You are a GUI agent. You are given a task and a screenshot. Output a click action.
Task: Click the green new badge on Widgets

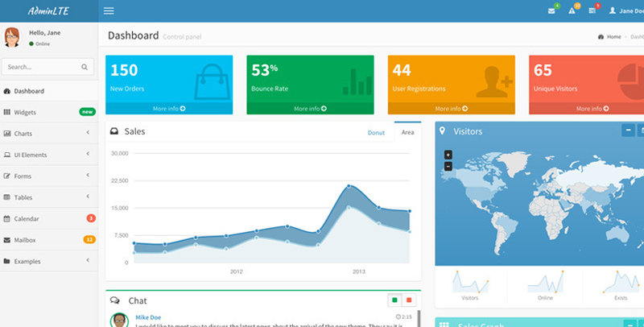88,112
